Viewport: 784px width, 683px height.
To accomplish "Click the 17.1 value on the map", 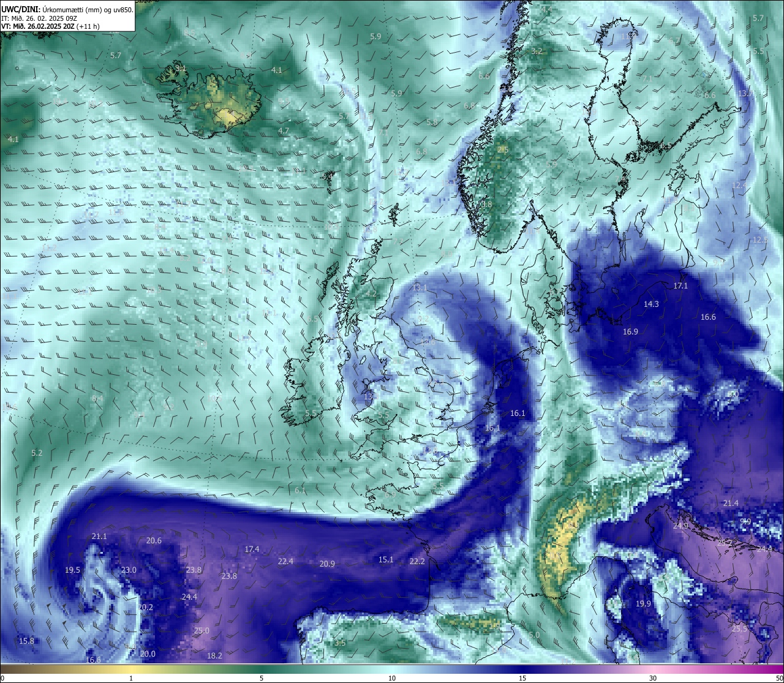I will click(x=680, y=286).
